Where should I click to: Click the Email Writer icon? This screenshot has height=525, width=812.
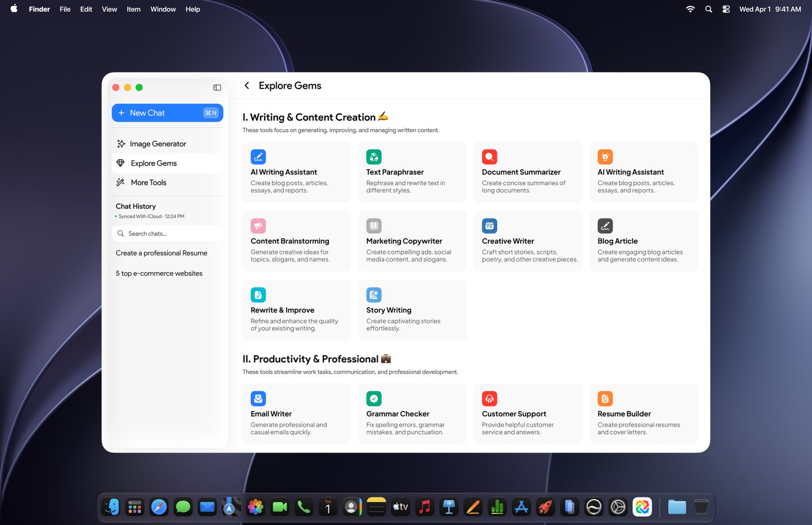point(258,399)
